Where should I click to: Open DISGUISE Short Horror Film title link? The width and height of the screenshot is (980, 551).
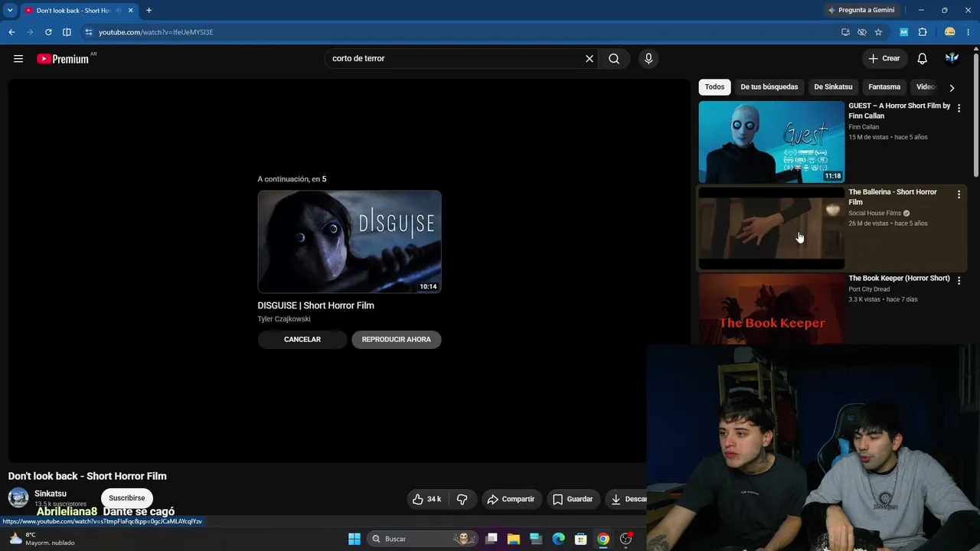pyautogui.click(x=316, y=305)
